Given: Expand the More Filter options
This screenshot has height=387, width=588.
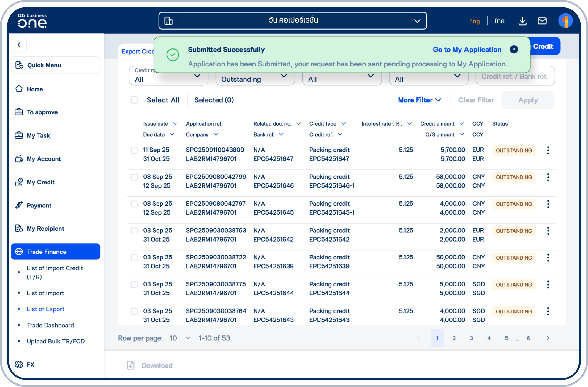Looking at the screenshot, I should (419, 100).
